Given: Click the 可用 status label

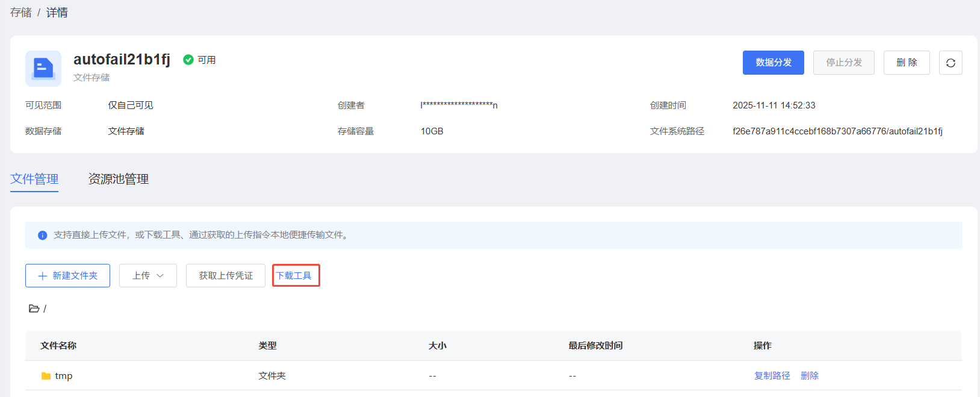Looking at the screenshot, I should click(x=206, y=60).
